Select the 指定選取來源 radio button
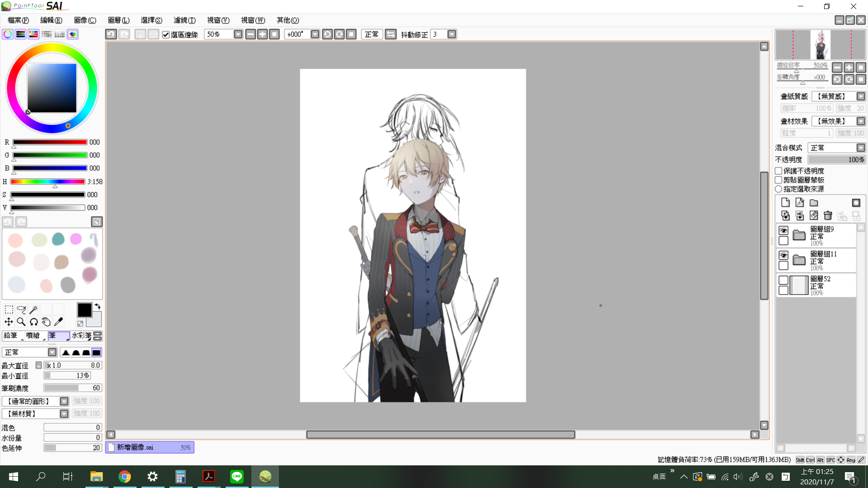 pos(778,189)
